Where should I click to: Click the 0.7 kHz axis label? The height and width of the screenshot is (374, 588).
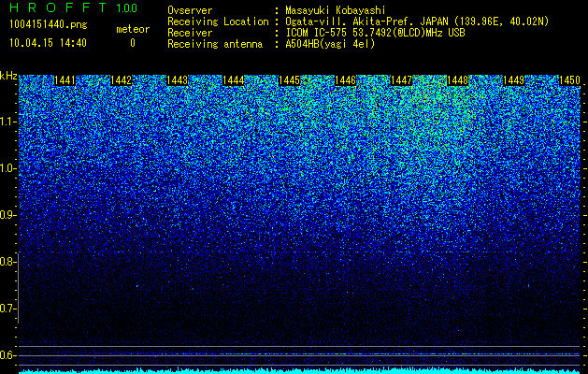point(7,309)
